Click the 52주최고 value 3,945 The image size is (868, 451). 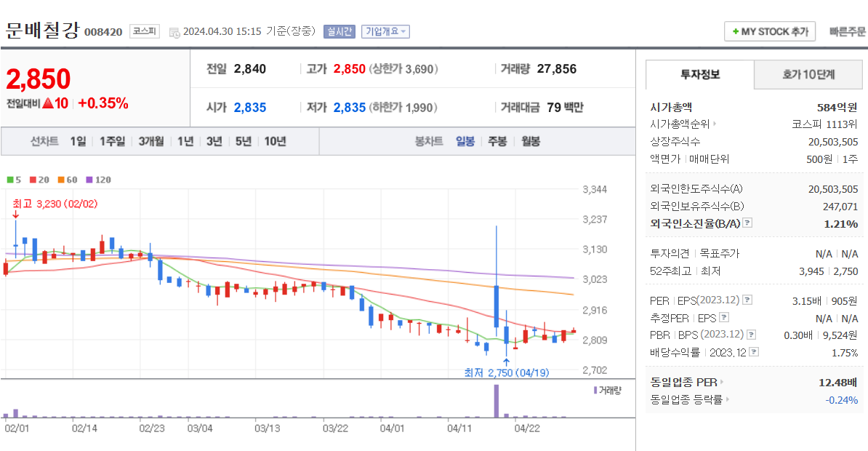click(x=811, y=271)
